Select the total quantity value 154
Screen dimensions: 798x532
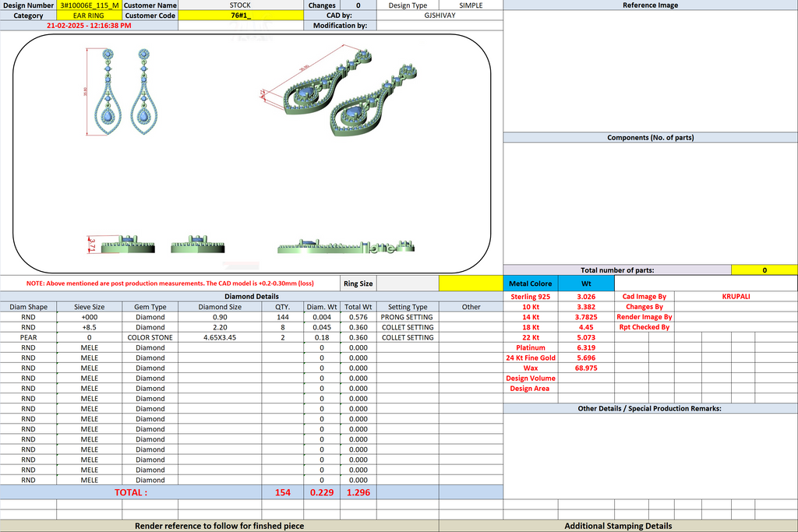pos(282,492)
